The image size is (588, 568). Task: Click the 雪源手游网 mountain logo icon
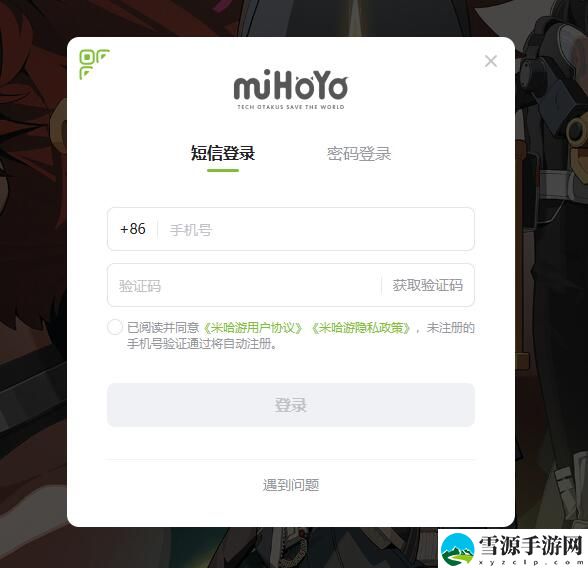(458, 549)
